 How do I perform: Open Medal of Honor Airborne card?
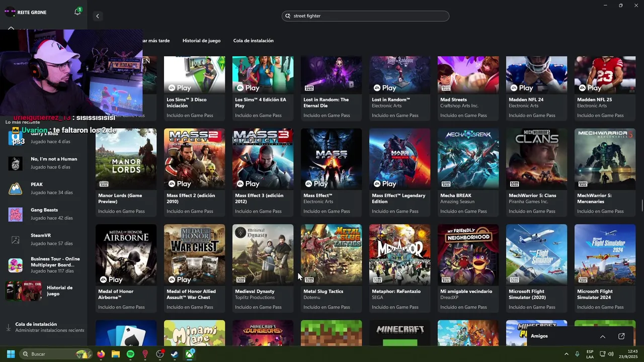126,268
